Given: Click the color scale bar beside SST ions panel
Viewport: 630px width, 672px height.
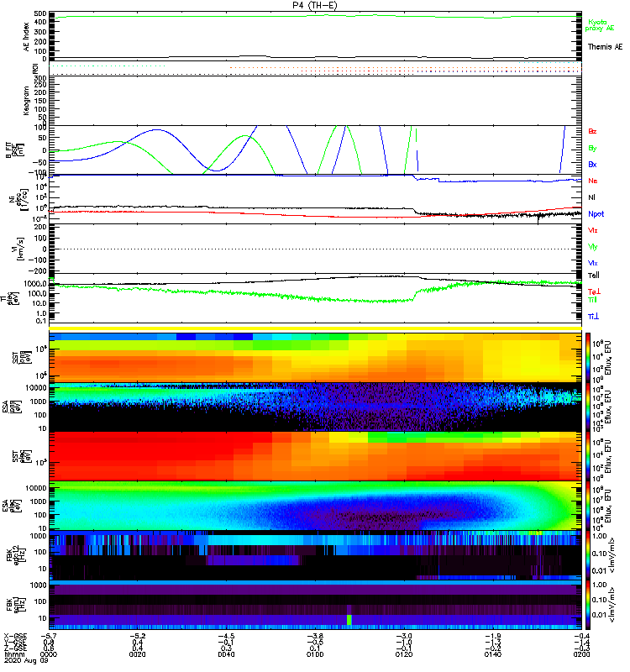Looking at the screenshot, I should (588, 358).
